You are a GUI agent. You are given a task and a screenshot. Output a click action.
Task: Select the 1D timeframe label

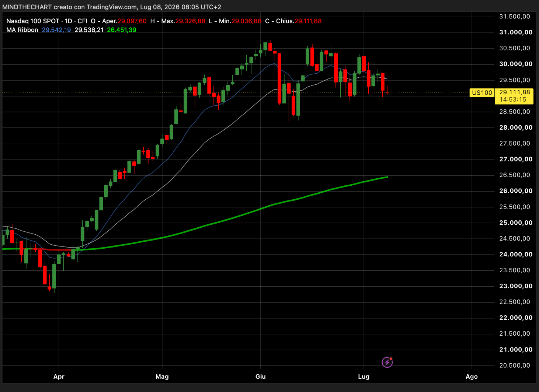point(69,21)
